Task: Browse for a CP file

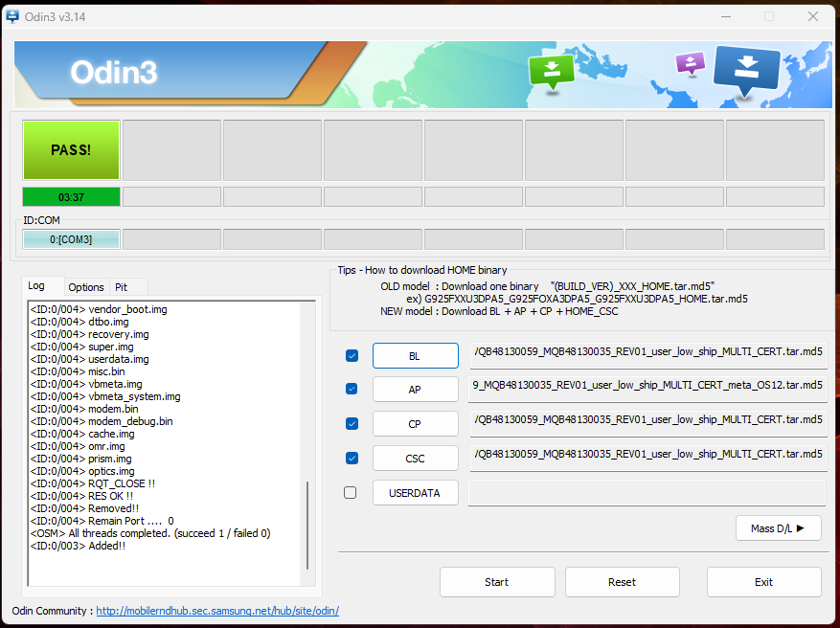Action: point(415,424)
